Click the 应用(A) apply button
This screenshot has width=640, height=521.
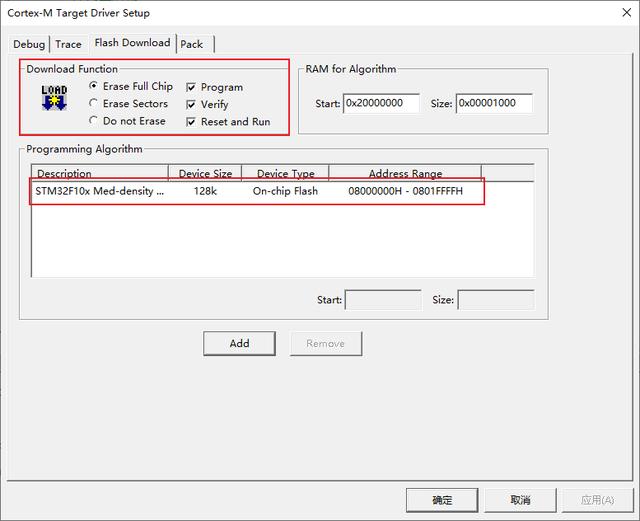(x=598, y=500)
